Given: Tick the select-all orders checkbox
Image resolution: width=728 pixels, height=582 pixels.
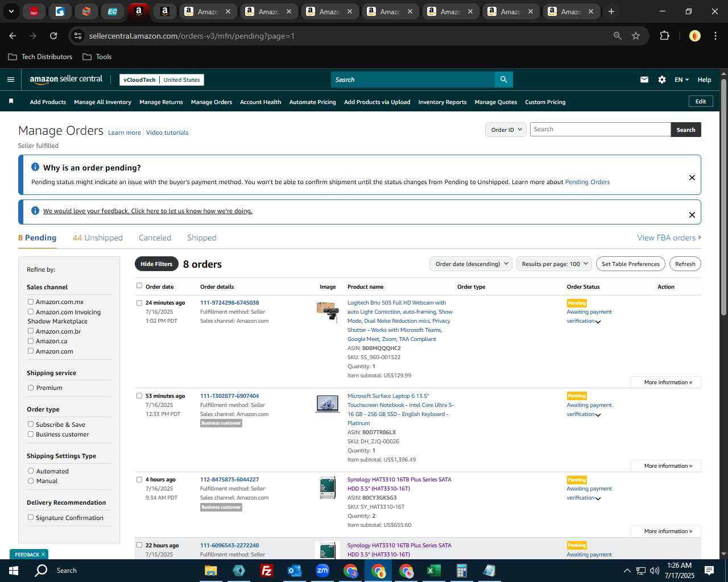Looking at the screenshot, I should (139, 286).
